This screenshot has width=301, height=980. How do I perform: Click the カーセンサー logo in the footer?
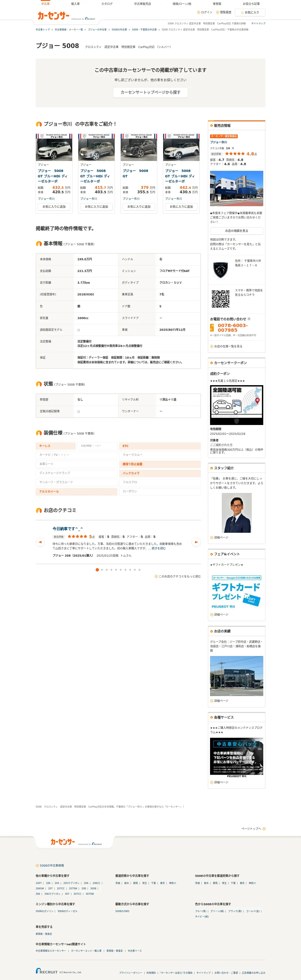point(63,842)
